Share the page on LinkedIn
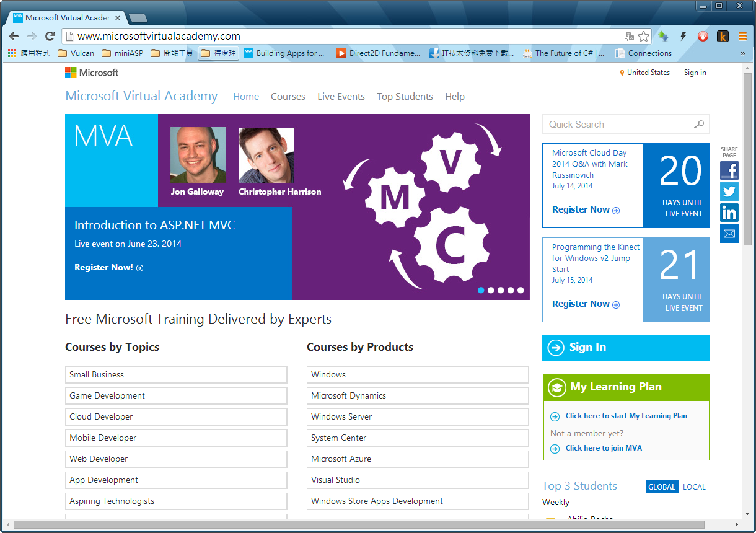 [729, 213]
